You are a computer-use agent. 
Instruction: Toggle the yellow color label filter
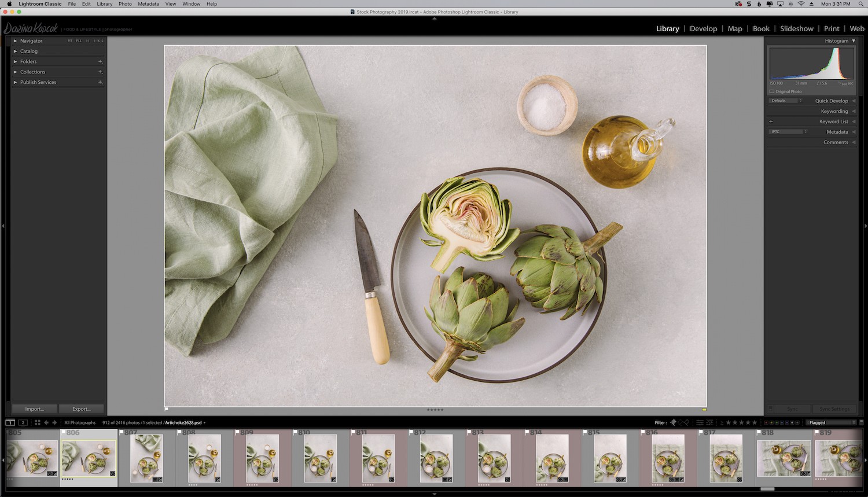point(771,422)
